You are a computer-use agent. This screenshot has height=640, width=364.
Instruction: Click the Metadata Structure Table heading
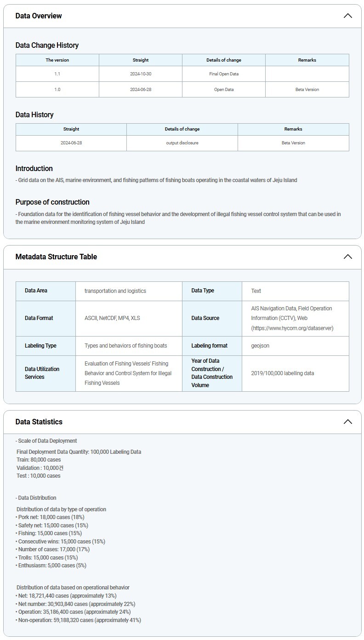point(56,257)
